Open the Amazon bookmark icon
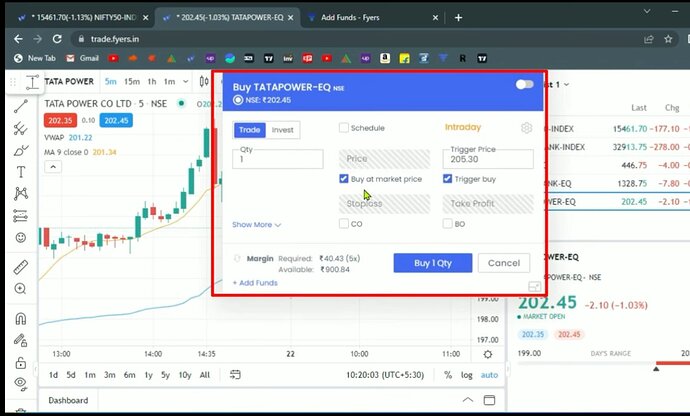 coord(385,58)
